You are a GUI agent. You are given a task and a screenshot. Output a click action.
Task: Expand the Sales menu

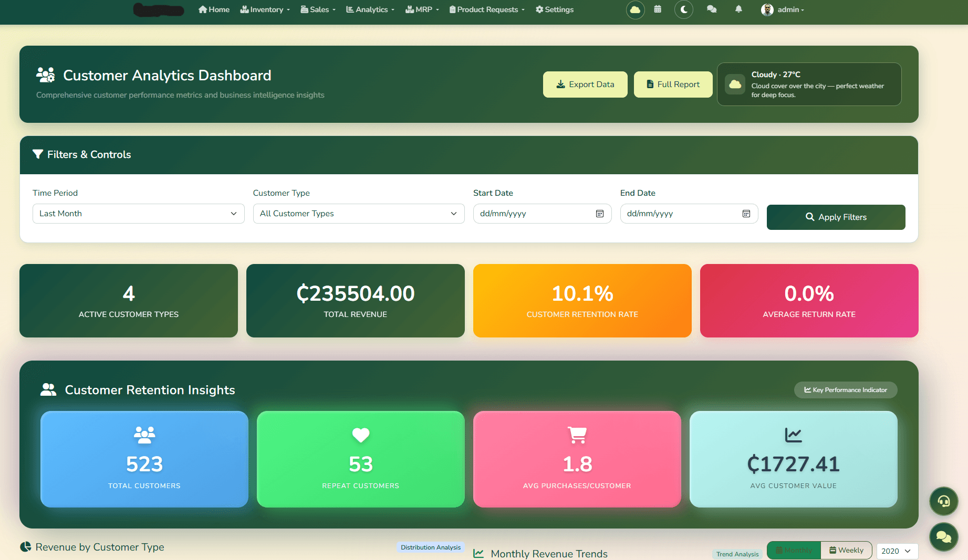(x=318, y=9)
